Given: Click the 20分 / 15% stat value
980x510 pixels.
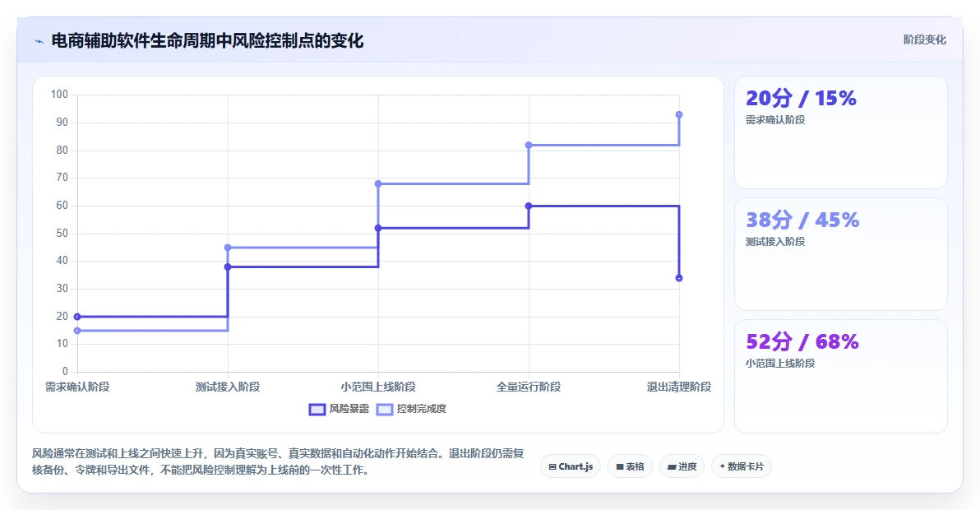Looking at the screenshot, I should (801, 98).
